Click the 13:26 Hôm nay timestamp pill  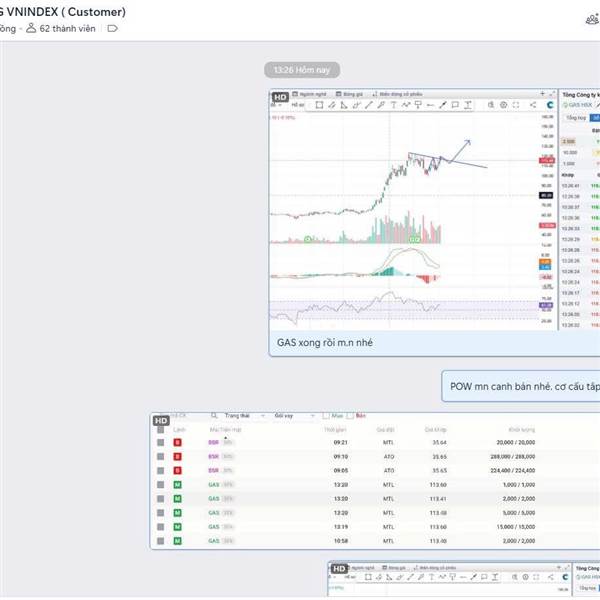(x=302, y=70)
